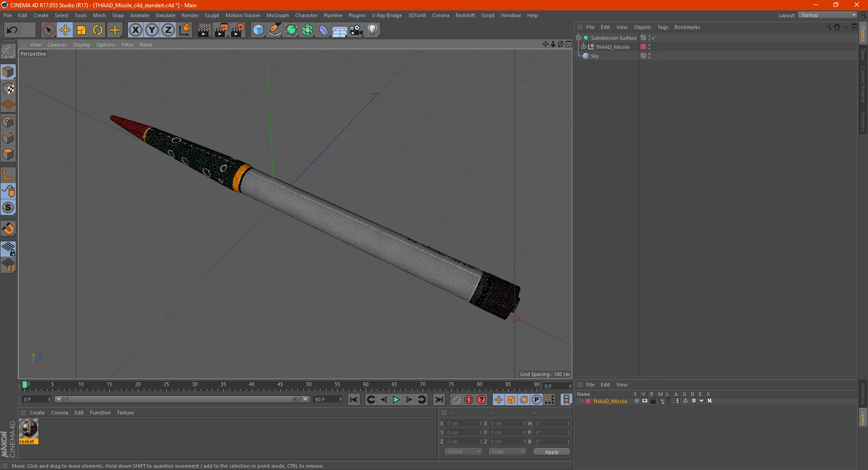Image resolution: width=868 pixels, height=470 pixels.
Task: Toggle coordinate system icon
Action: pyautogui.click(x=184, y=30)
